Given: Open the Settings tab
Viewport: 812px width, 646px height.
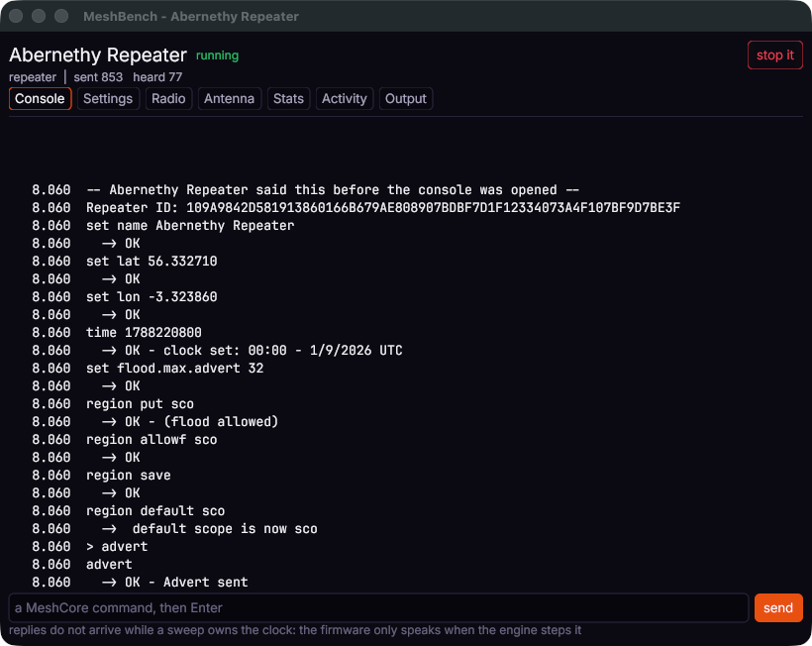Looking at the screenshot, I should click(x=108, y=98).
